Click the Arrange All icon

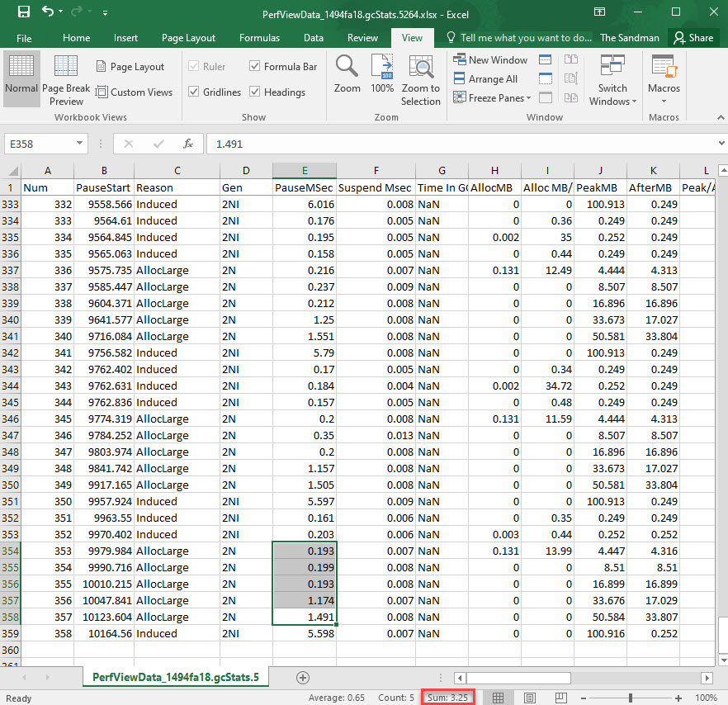point(485,78)
